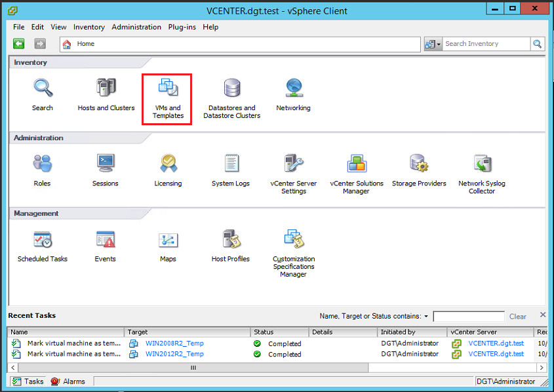Close the Recent Tasks panel
Screen dimensions: 554x392
(543, 314)
